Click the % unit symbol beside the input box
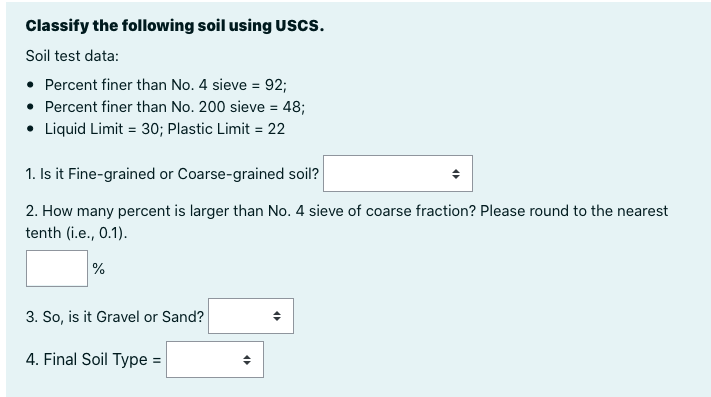This screenshot has width=711, height=397. click(x=98, y=269)
